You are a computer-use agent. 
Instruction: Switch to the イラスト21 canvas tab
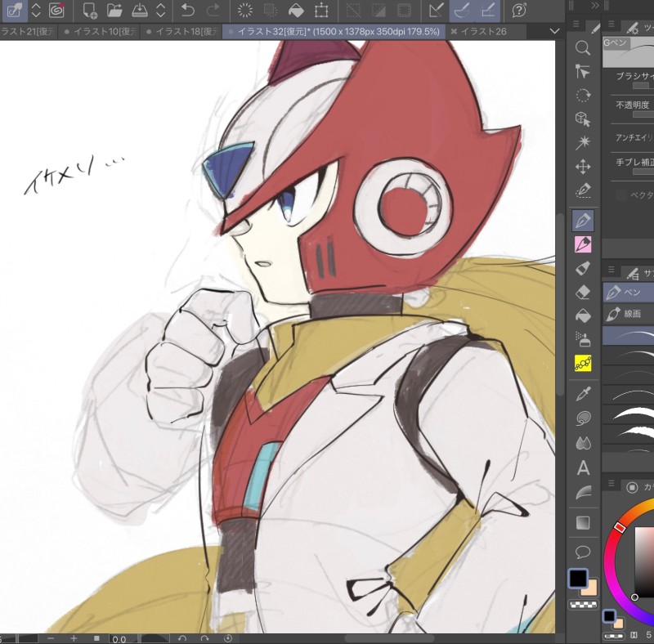click(x=29, y=32)
